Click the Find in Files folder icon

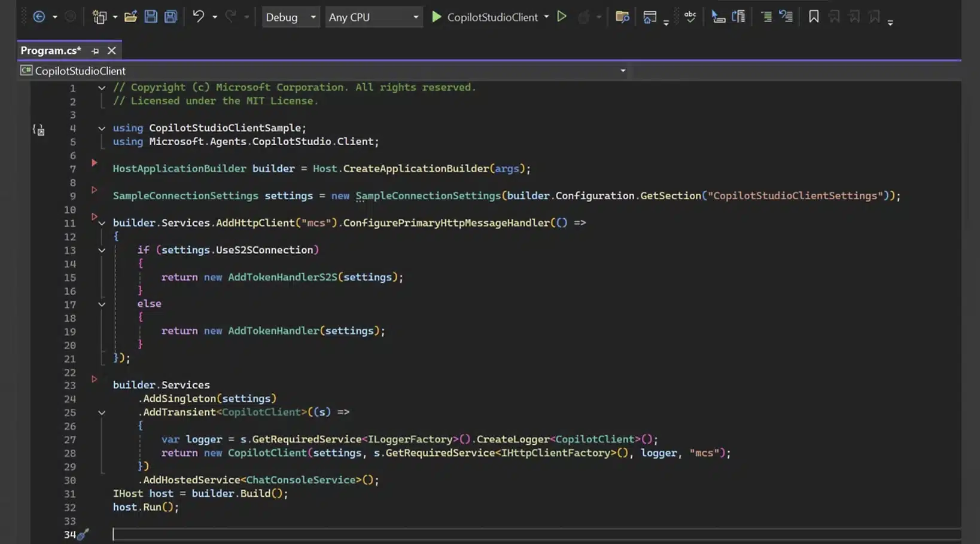(622, 17)
